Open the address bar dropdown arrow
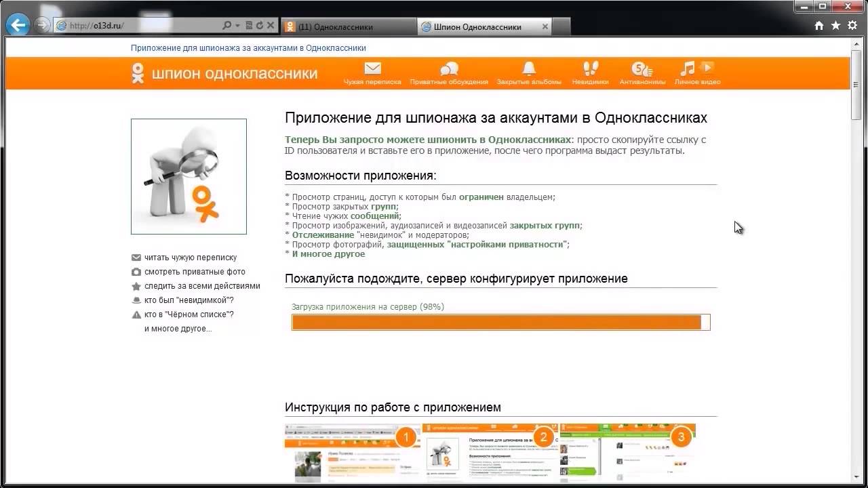 (237, 26)
